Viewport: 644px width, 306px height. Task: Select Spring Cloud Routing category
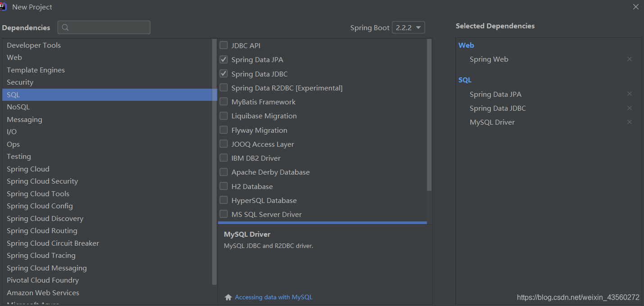(107, 231)
